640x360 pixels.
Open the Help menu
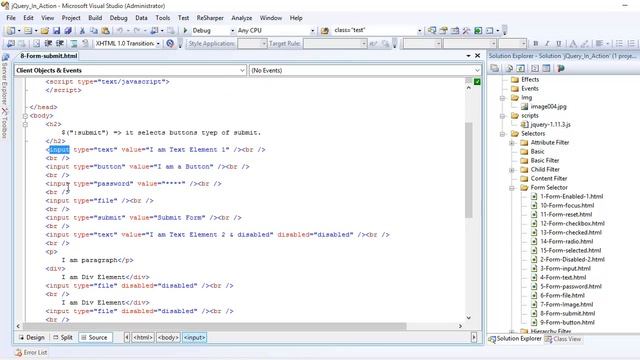[296, 18]
